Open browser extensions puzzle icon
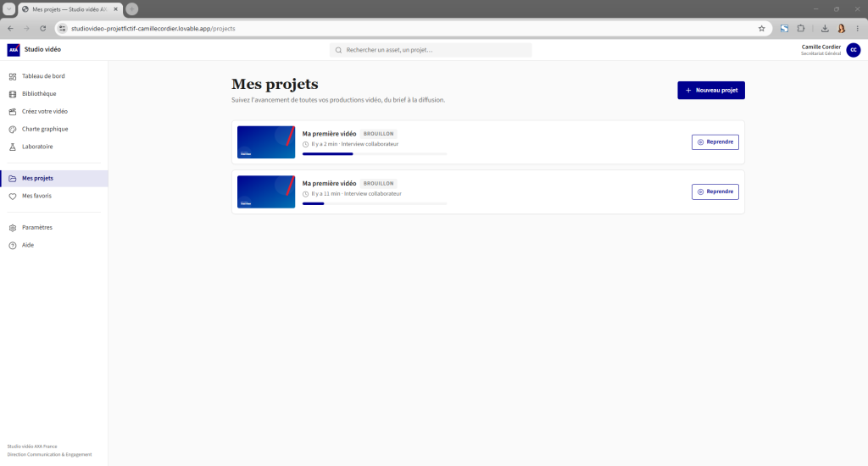868x466 pixels. pyautogui.click(x=801, y=29)
